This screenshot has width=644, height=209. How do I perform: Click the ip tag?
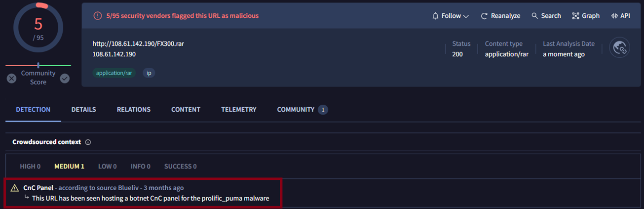[149, 73]
